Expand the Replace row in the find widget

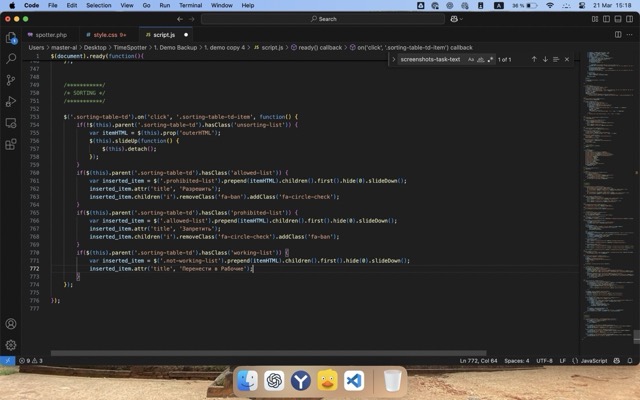(395, 60)
